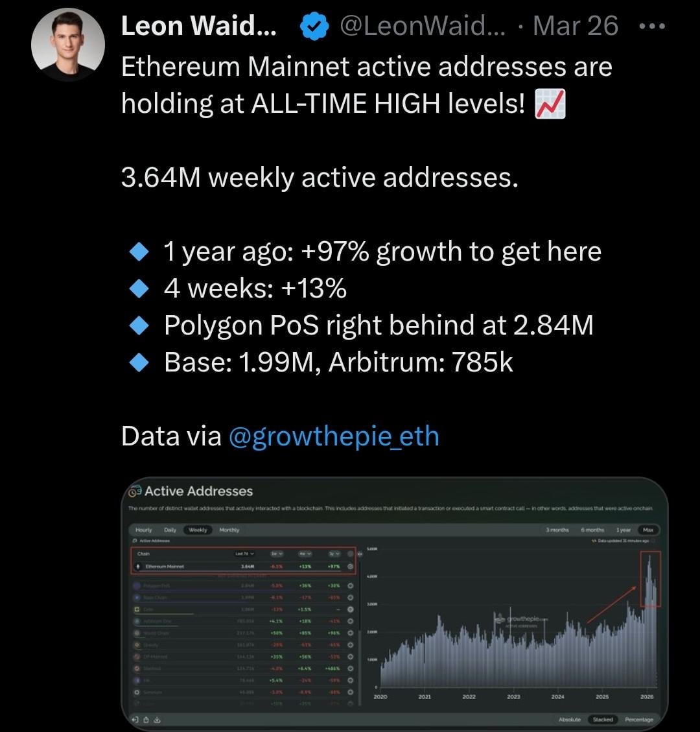Click the download icon below the chain table
The image size is (700, 732).
[157, 720]
